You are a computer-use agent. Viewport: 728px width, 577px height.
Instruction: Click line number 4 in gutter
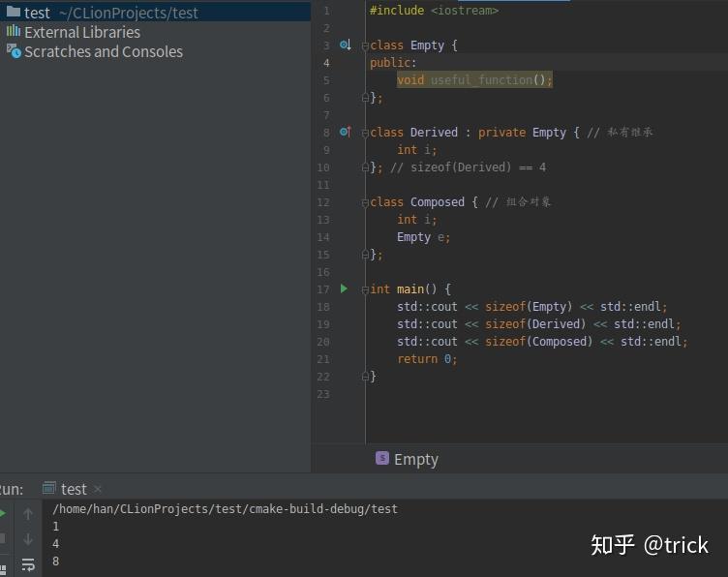point(326,63)
